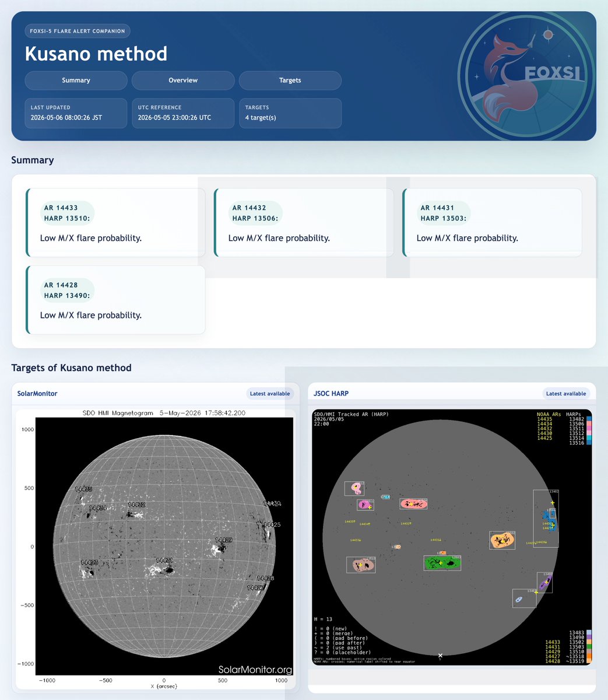Click the Last Updated timestamp card
This screenshot has width=608, height=700.
[76, 113]
